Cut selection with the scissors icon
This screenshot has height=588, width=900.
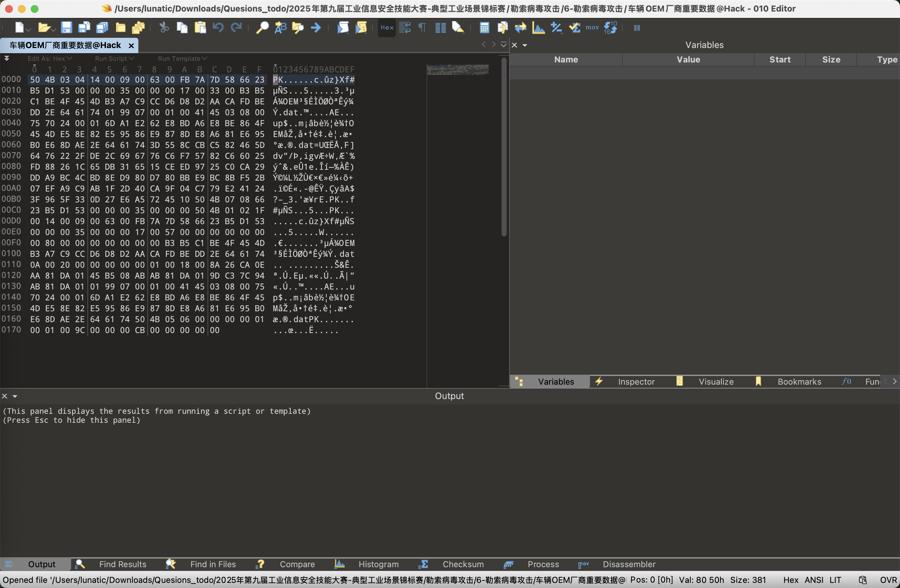click(x=164, y=27)
